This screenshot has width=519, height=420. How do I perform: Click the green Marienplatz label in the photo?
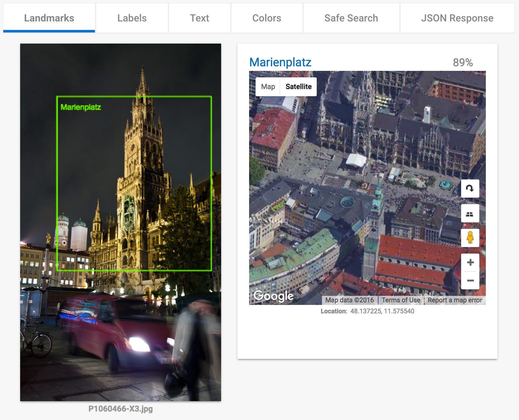pos(81,107)
